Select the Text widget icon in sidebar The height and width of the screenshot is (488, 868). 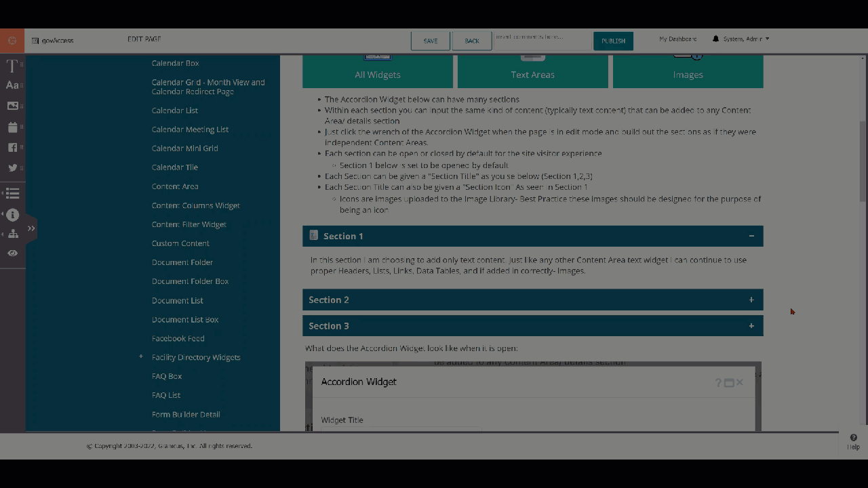[12, 66]
